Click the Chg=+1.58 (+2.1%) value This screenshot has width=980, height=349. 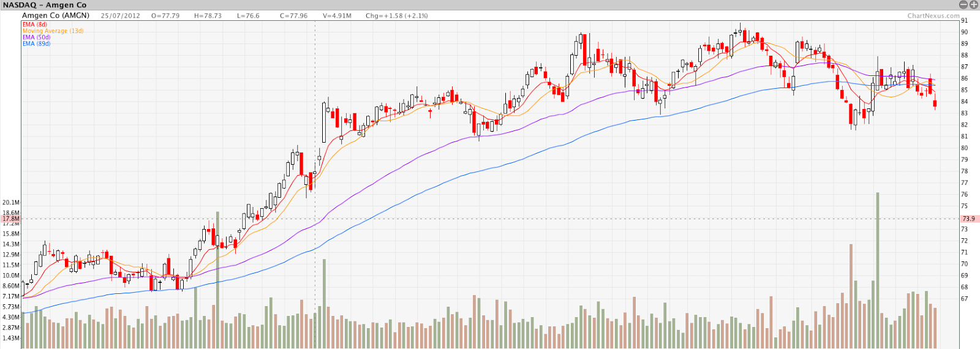397,15
